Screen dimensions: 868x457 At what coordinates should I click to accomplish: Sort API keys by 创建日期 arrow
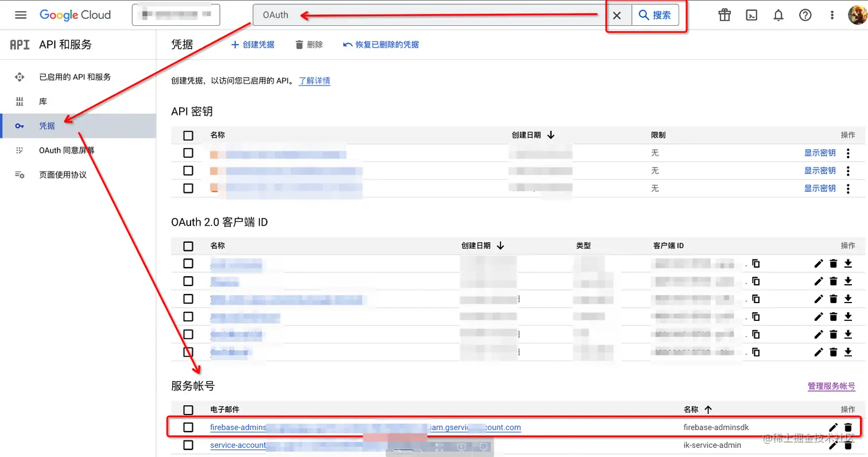coord(551,135)
